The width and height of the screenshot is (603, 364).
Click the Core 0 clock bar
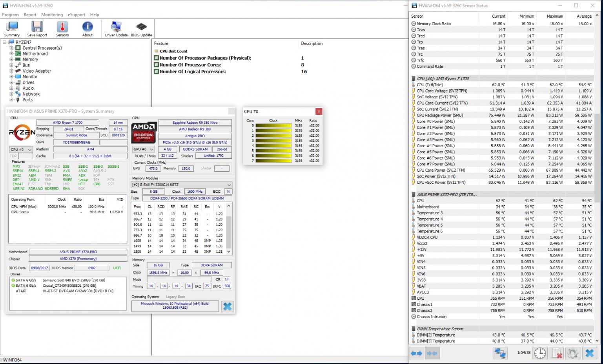click(273, 125)
